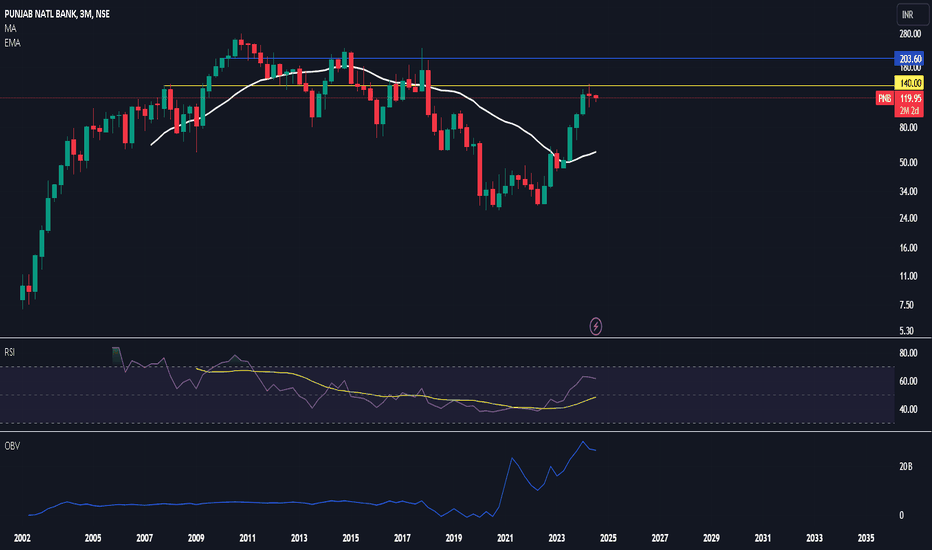
Task: Click the 2M 2d countdown label
Action: [909, 111]
